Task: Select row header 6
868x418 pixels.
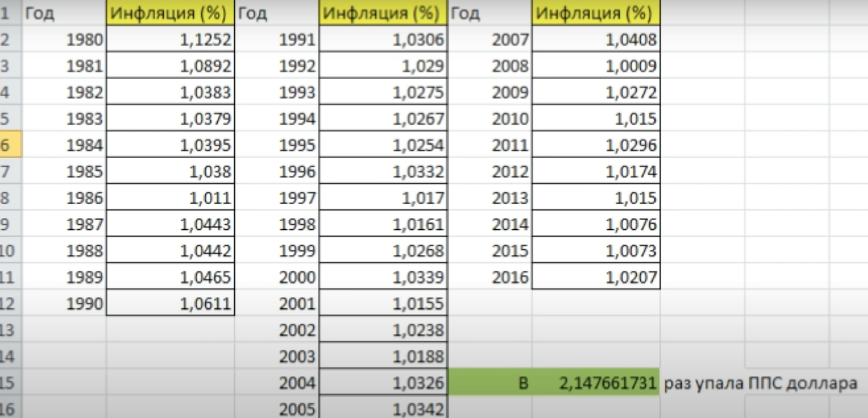Action: click(x=11, y=145)
